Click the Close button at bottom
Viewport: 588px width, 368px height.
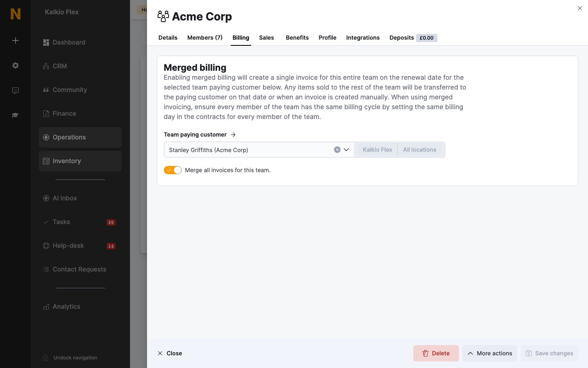click(x=170, y=353)
